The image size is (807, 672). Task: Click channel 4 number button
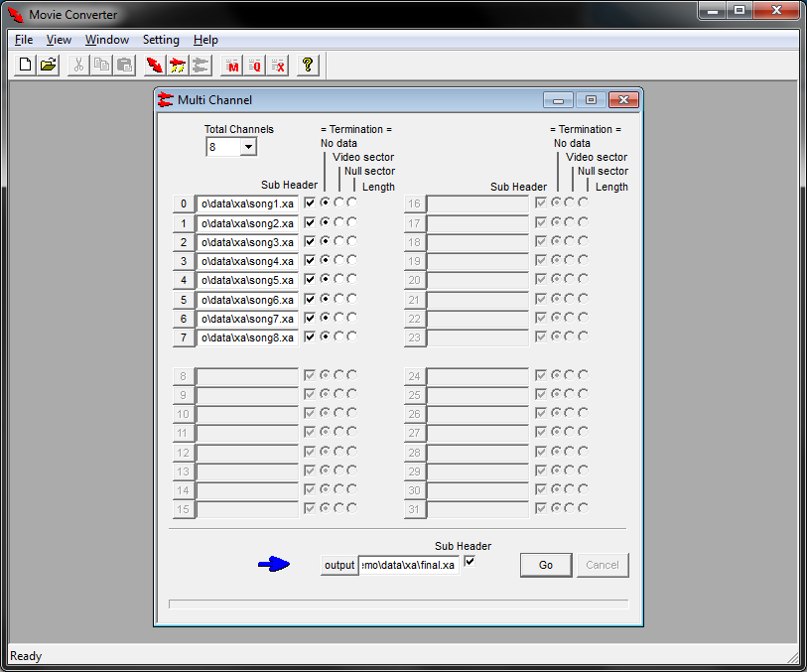pos(184,280)
